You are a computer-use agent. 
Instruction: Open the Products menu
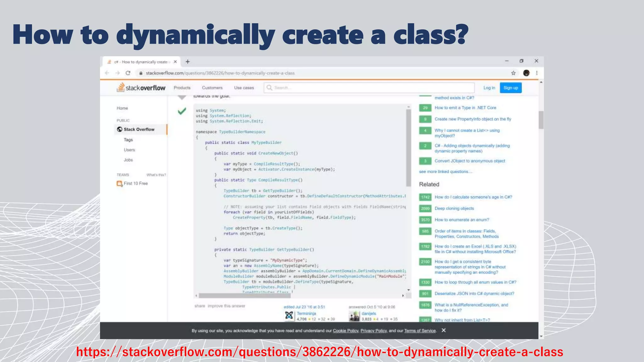coord(182,88)
